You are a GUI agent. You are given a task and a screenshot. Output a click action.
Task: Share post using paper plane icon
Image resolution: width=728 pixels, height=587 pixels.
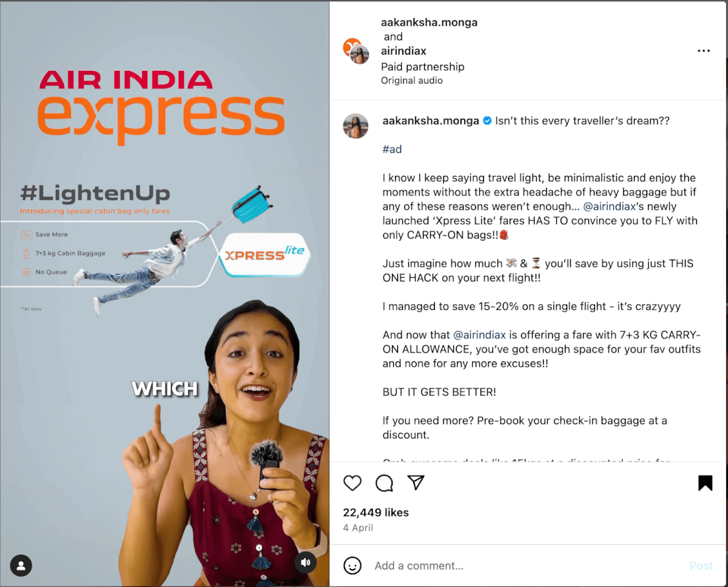tap(416, 483)
